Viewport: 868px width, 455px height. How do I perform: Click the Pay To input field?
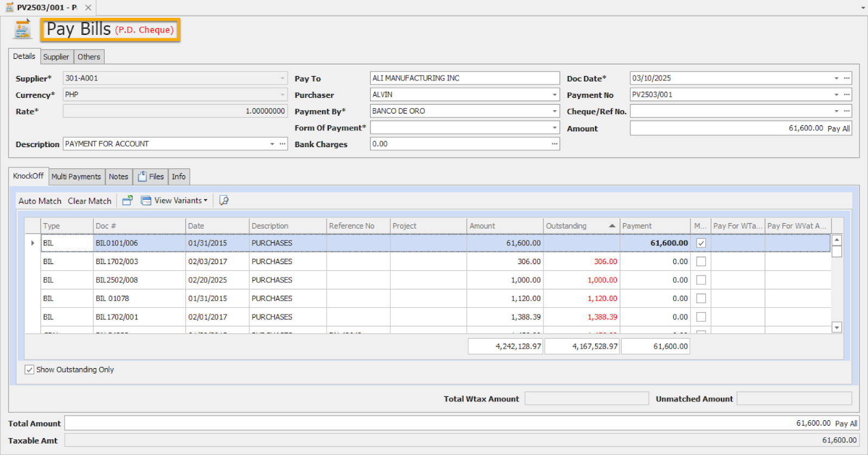tap(465, 78)
